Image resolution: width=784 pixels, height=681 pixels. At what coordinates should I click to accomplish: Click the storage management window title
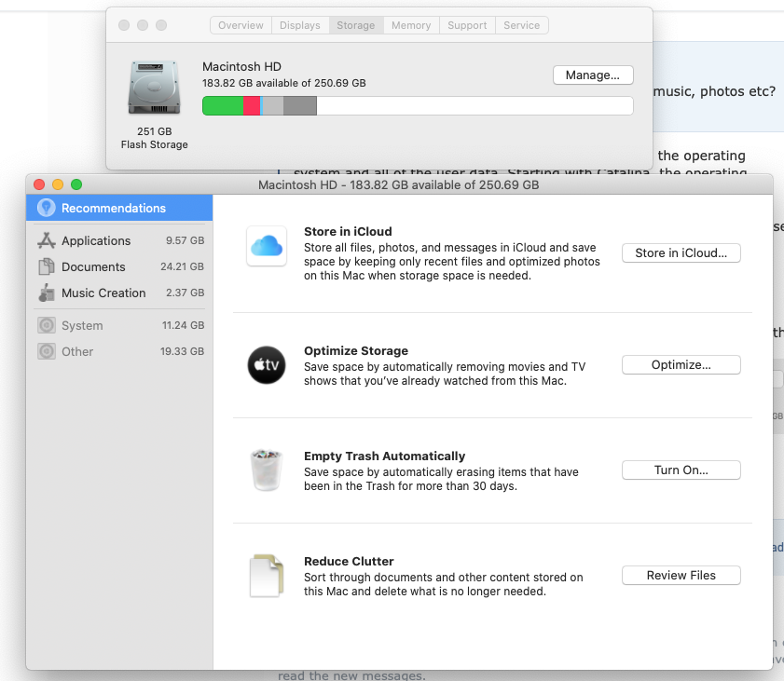pos(398,184)
